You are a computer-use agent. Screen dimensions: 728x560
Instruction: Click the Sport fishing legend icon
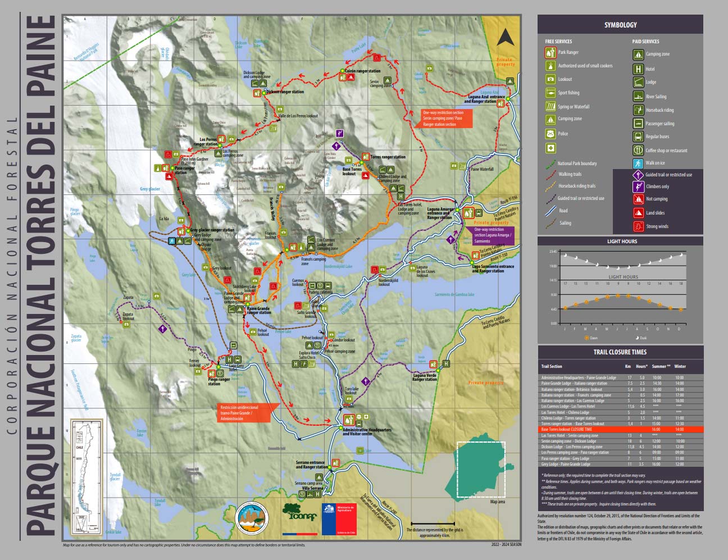point(550,93)
